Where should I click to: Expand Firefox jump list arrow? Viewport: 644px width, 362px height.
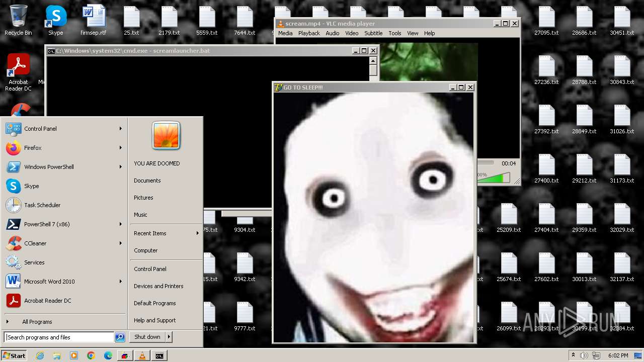pos(121,148)
